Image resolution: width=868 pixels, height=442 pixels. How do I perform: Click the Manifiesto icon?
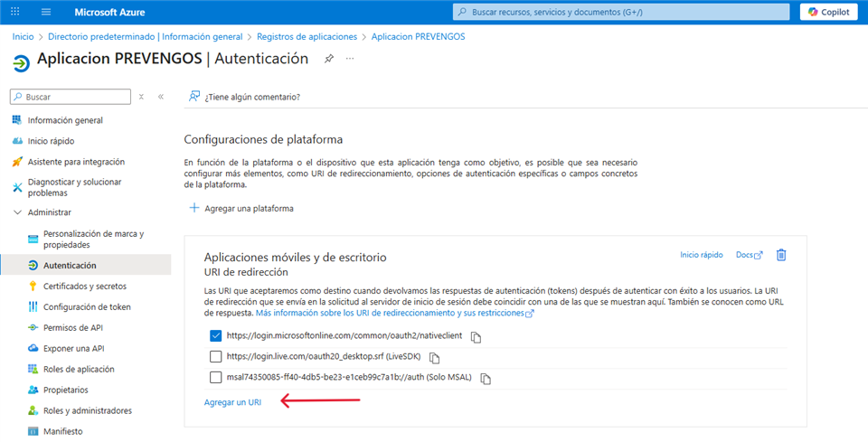[33, 431]
